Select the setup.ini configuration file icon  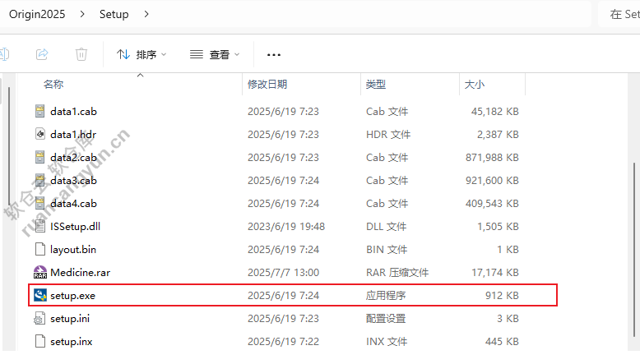40,318
